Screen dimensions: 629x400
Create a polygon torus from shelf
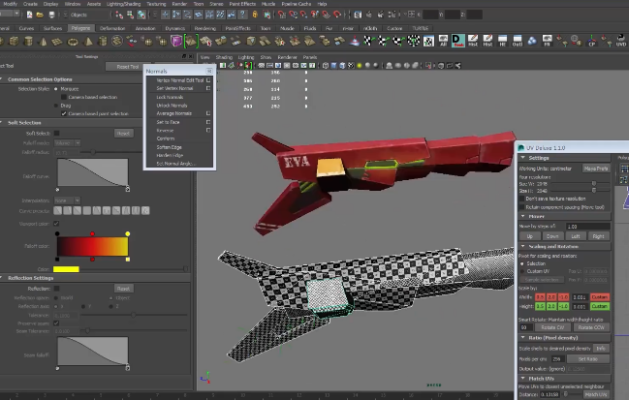pos(73,41)
